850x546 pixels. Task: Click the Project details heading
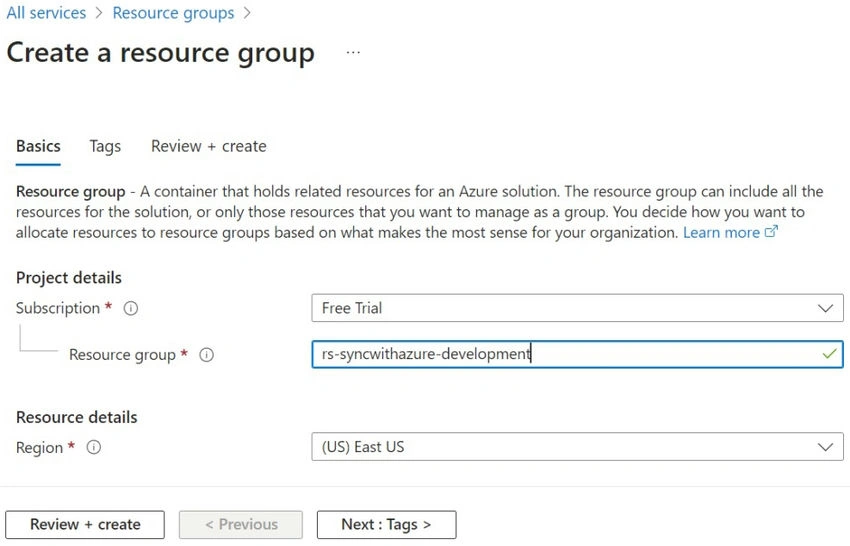[69, 278]
